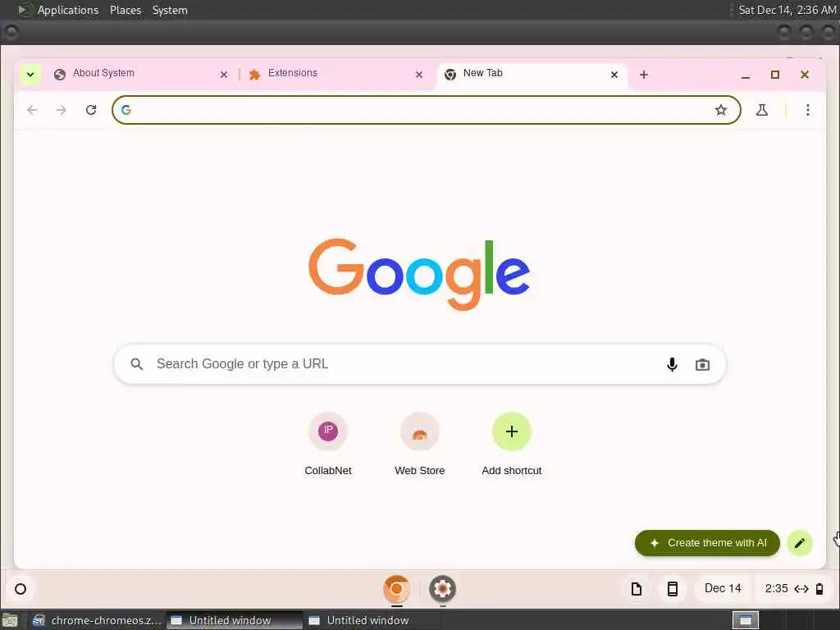Open the shelf holding space file icon
Screen dimensions: 840x630
[637, 589]
